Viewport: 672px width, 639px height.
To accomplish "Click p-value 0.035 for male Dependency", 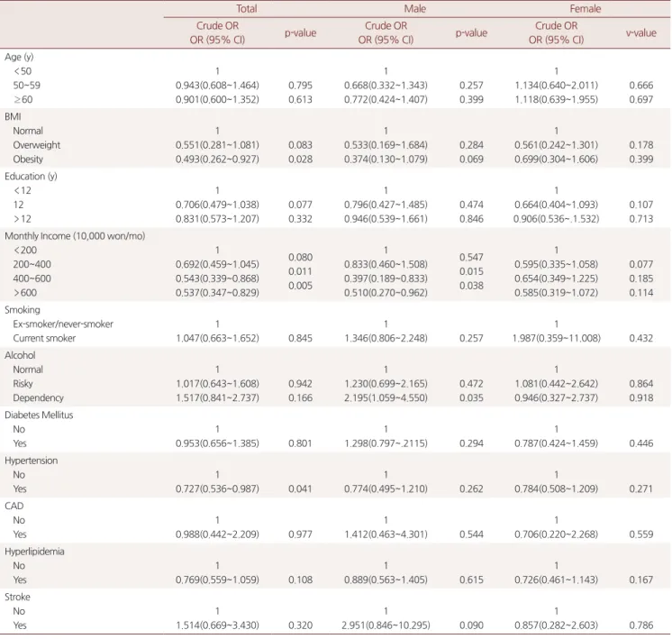I will [x=471, y=397].
